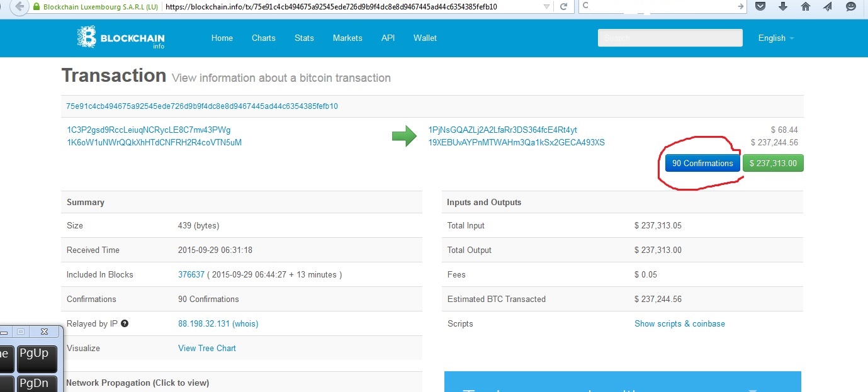This screenshot has height=392, width=868.
Task: Open the transaction hash link 75e91c4c...
Action: tap(203, 106)
